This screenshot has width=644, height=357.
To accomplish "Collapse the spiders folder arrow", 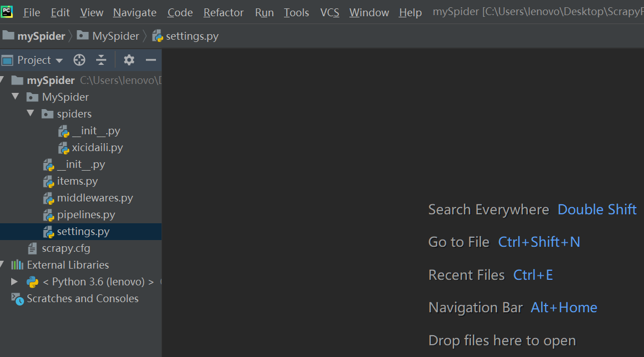I will tap(30, 113).
